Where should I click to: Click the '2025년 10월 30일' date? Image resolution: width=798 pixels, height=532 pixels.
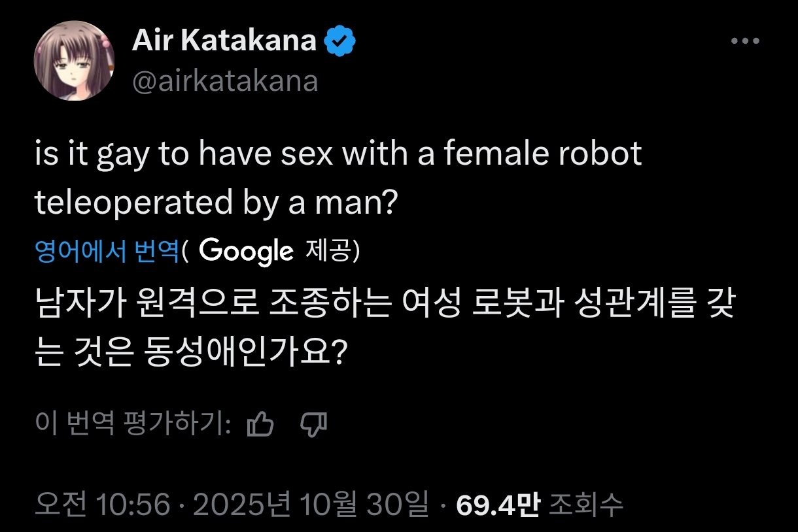point(311,504)
